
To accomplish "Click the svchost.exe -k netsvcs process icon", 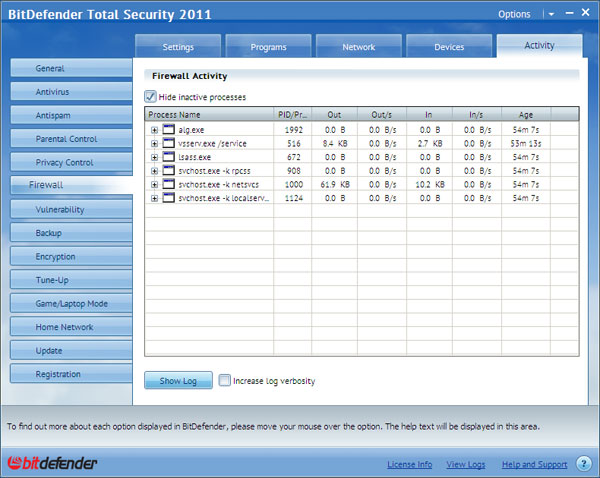I will pyautogui.click(x=168, y=184).
